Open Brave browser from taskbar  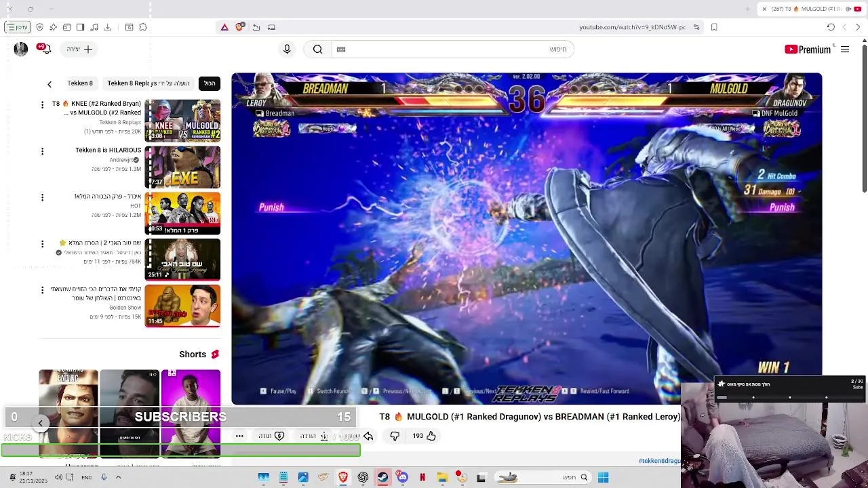click(343, 477)
